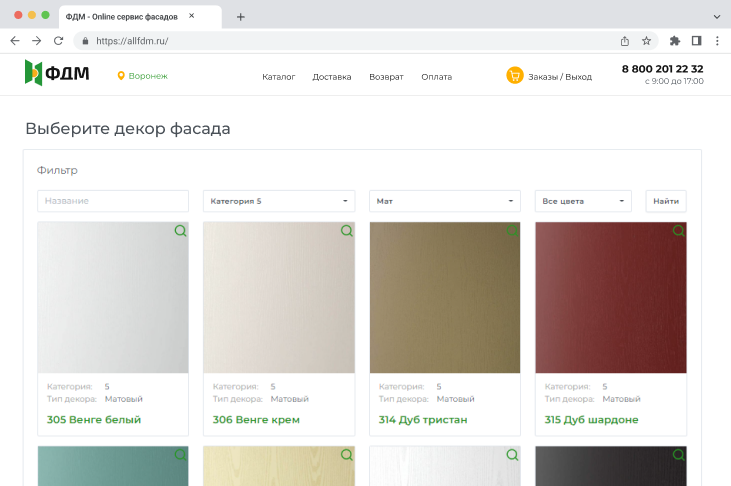Click the magnifier icon on 315 Дуб шардоне

(x=678, y=231)
